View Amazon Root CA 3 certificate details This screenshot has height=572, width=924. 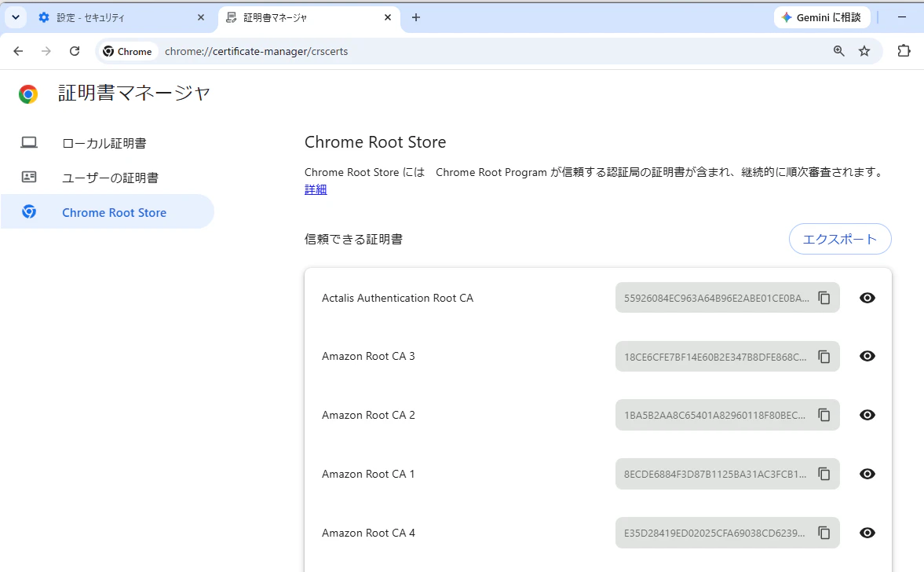point(867,356)
